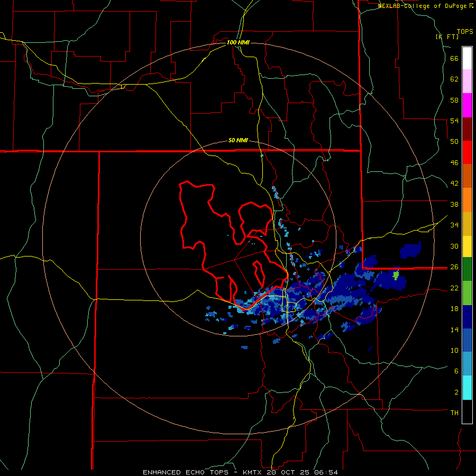
Task: Click the "18" legend value
Action: pyautogui.click(x=454, y=308)
